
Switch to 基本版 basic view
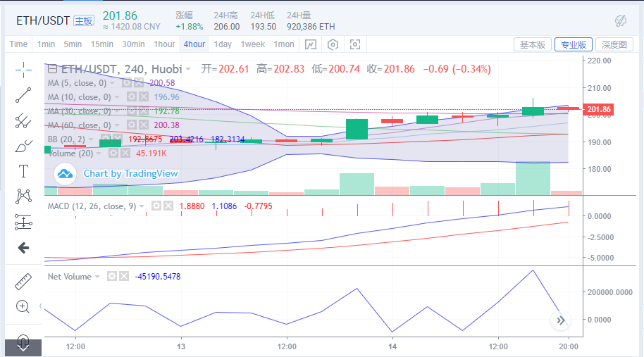point(532,44)
